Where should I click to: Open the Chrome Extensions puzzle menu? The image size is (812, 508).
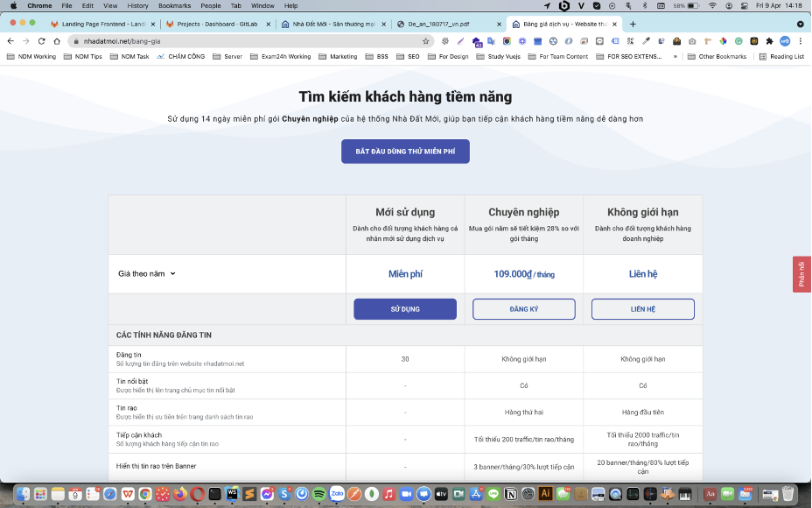[769, 41]
